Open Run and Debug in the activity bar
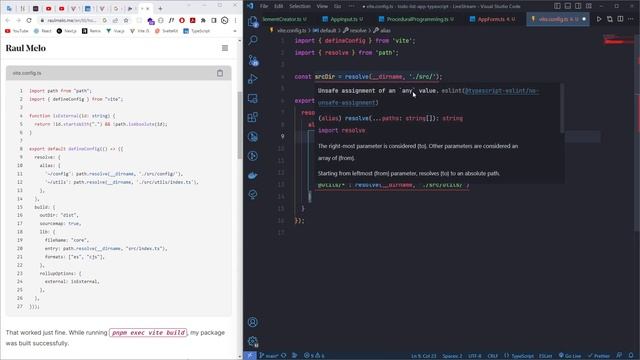This screenshot has height=360, width=640. 253,79
